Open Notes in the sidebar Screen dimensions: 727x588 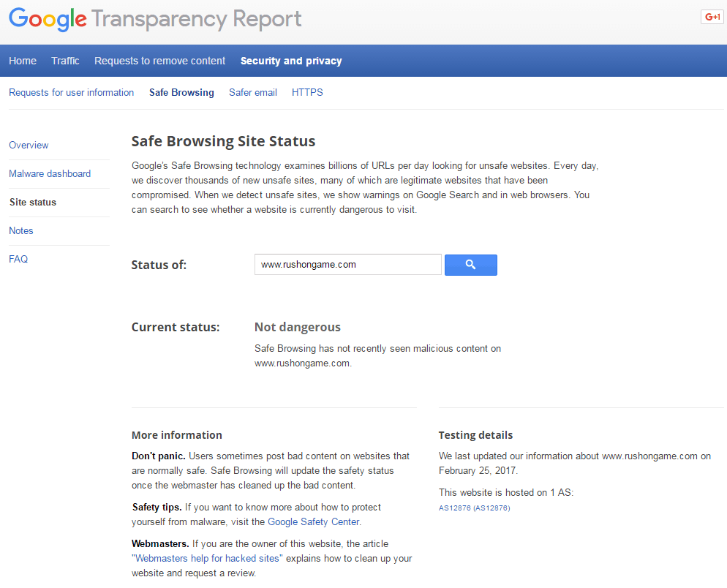coord(21,230)
